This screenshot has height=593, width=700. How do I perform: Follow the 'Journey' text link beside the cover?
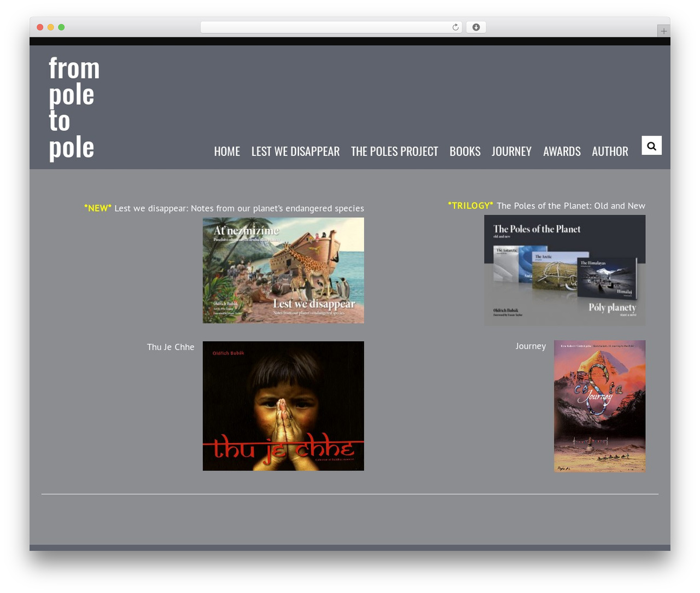tap(530, 346)
